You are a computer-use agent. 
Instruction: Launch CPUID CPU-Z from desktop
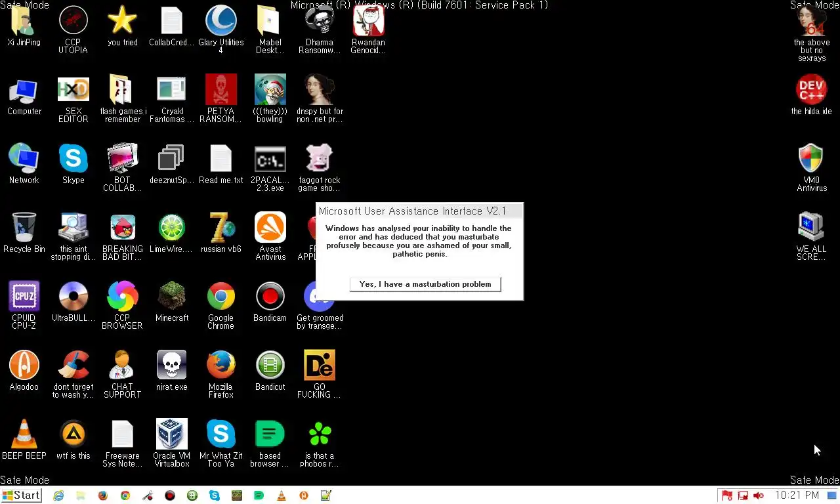[x=24, y=304]
